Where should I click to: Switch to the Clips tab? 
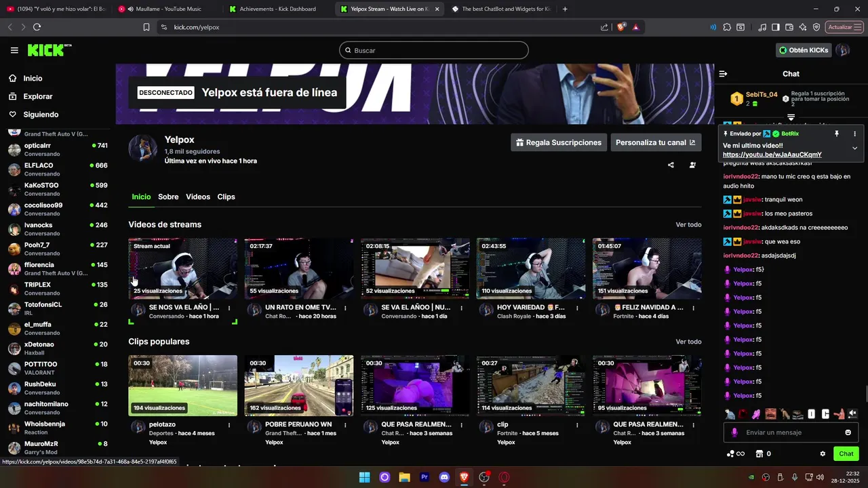click(226, 197)
